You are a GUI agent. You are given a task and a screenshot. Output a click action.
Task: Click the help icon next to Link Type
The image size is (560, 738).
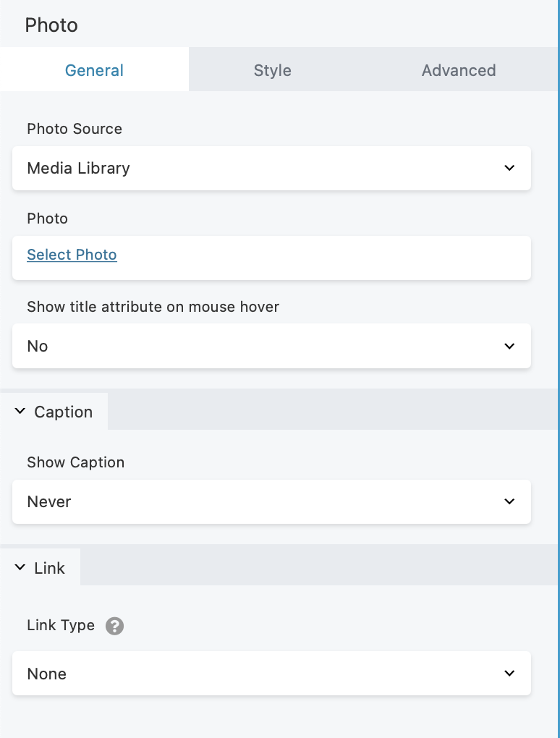click(115, 625)
